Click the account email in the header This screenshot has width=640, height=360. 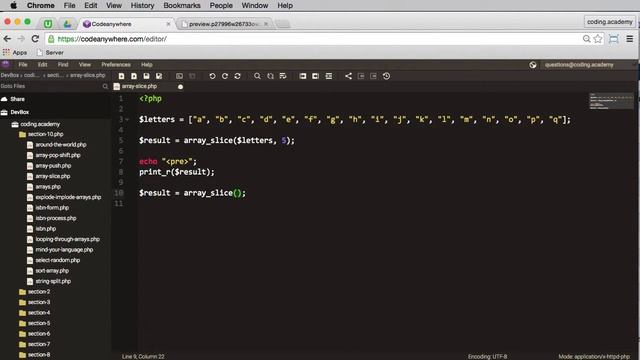[x=579, y=64]
